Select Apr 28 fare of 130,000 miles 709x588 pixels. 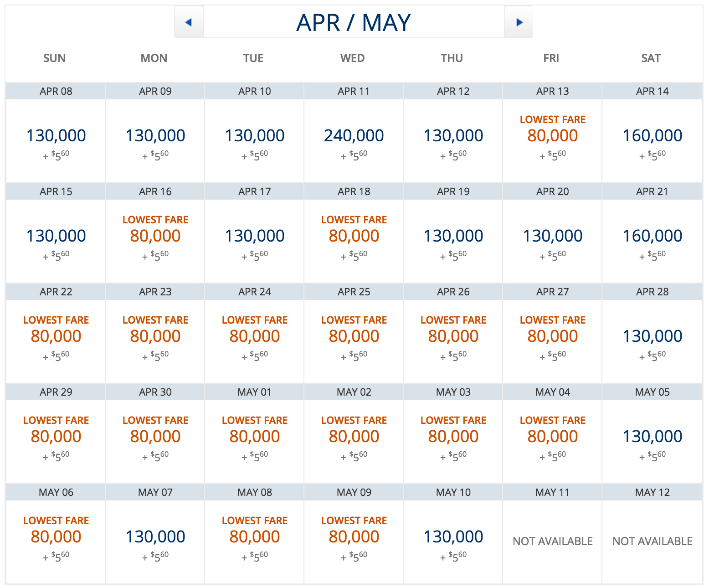coord(652,336)
